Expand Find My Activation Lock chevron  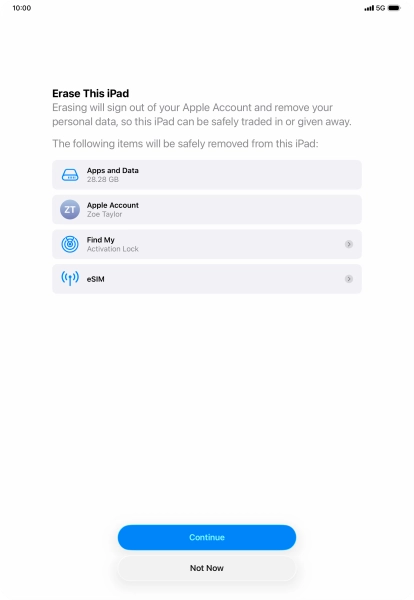click(x=349, y=244)
